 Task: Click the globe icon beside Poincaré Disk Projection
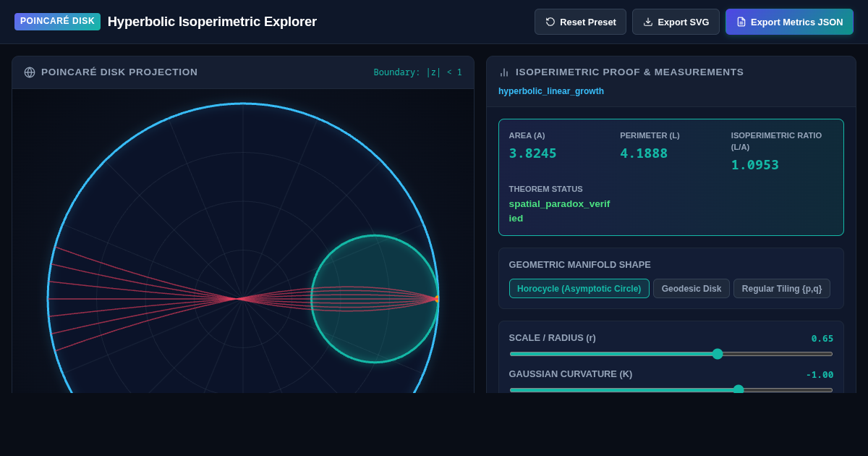30,72
